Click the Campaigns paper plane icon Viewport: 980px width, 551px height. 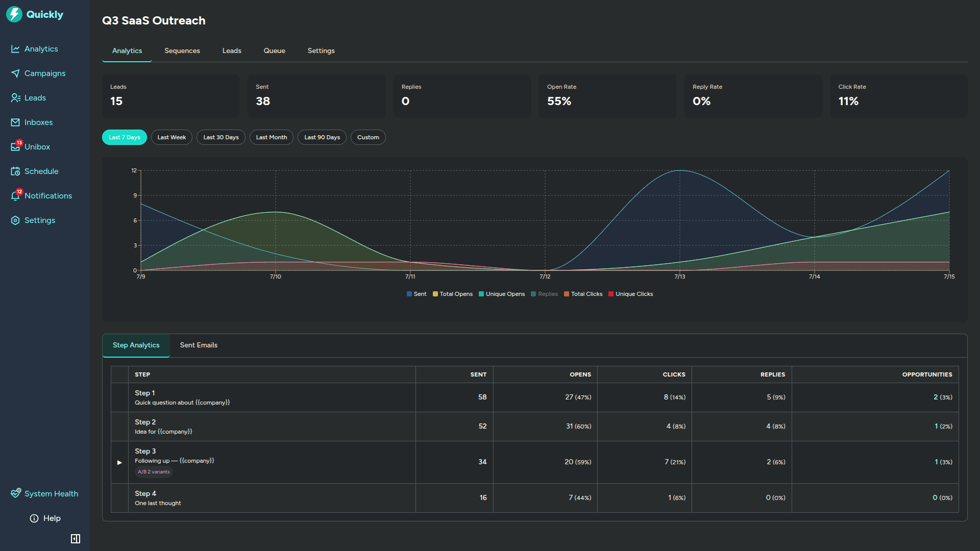[15, 73]
